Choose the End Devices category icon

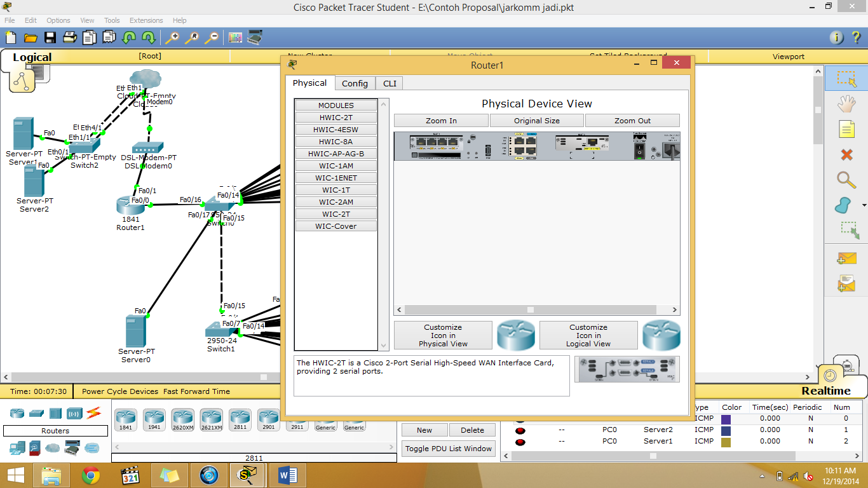pyautogui.click(x=17, y=448)
